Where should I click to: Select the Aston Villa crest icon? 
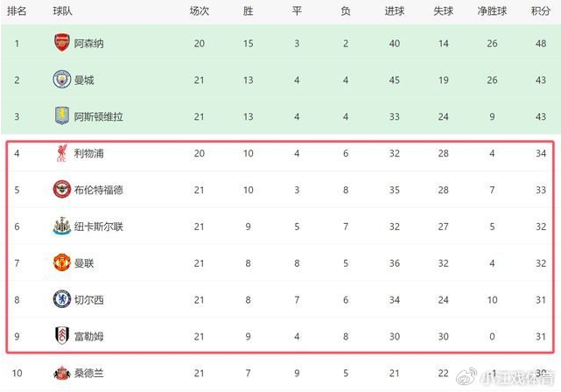[61, 116]
